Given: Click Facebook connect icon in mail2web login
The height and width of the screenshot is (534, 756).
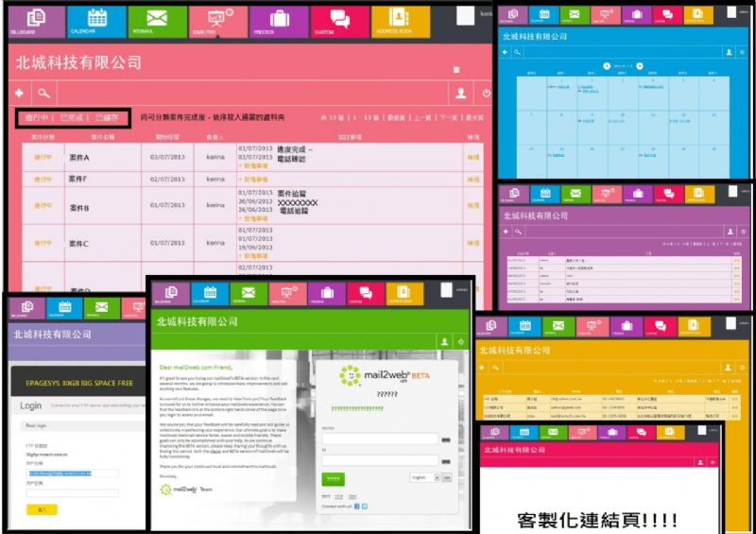Looking at the screenshot, I should point(357,506).
